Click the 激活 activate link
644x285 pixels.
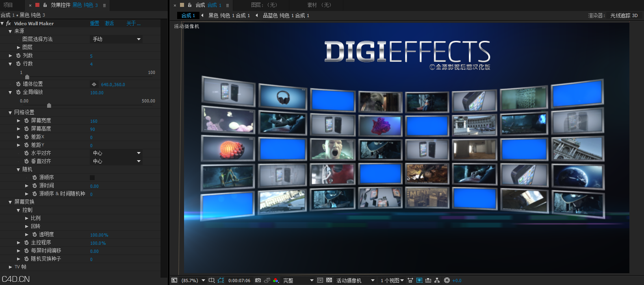[x=109, y=24]
